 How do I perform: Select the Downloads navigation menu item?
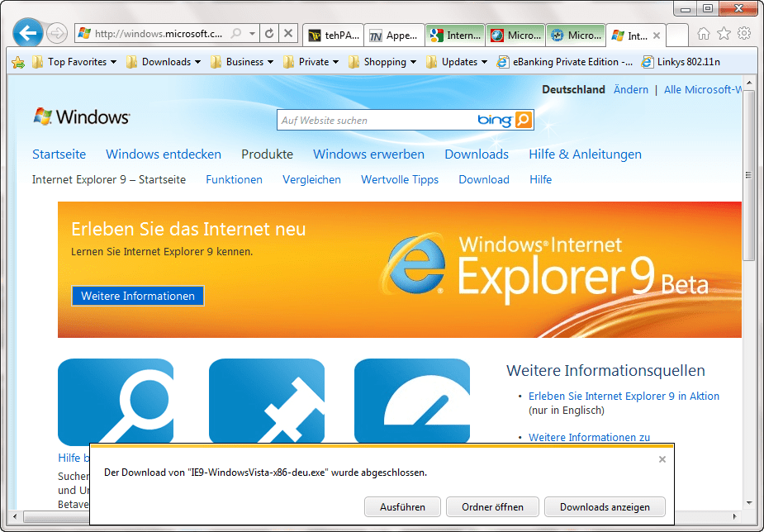(x=477, y=154)
